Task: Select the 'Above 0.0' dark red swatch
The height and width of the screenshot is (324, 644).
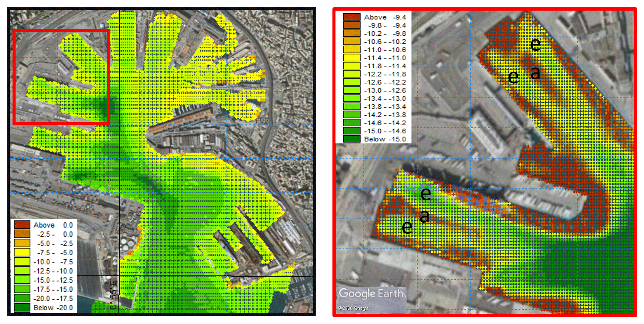Action: (x=22, y=225)
